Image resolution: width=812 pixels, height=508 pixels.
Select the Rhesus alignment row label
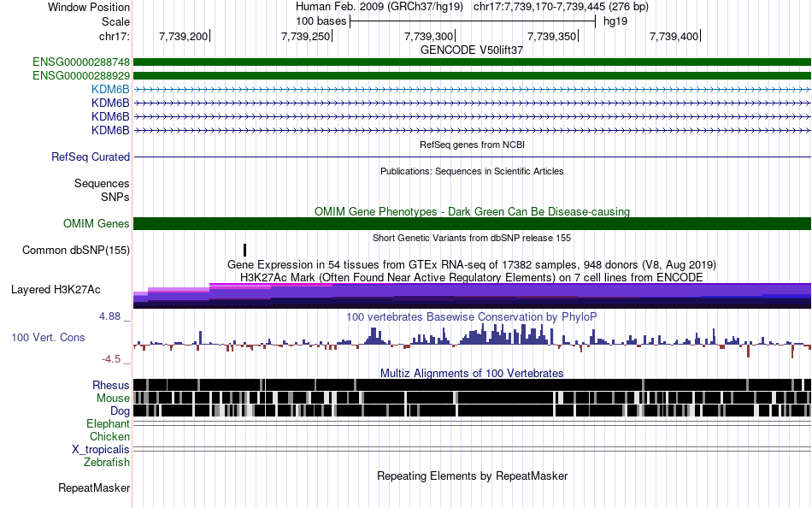point(111,385)
